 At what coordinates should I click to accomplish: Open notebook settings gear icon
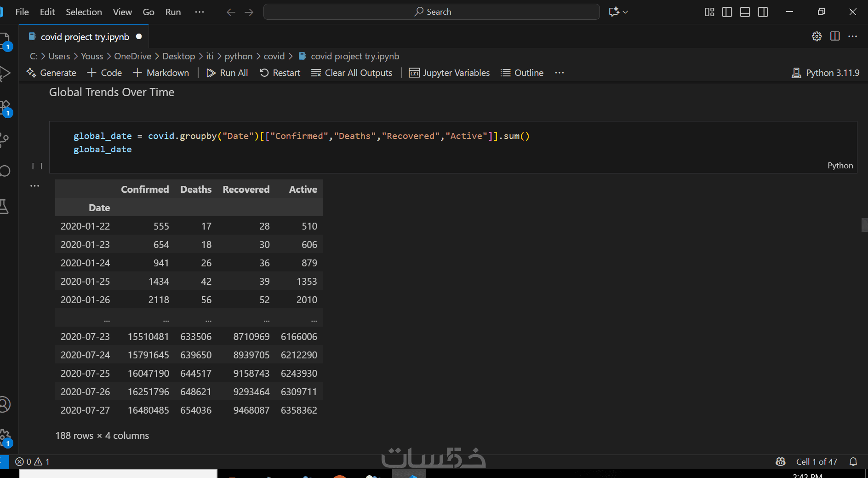click(x=817, y=36)
